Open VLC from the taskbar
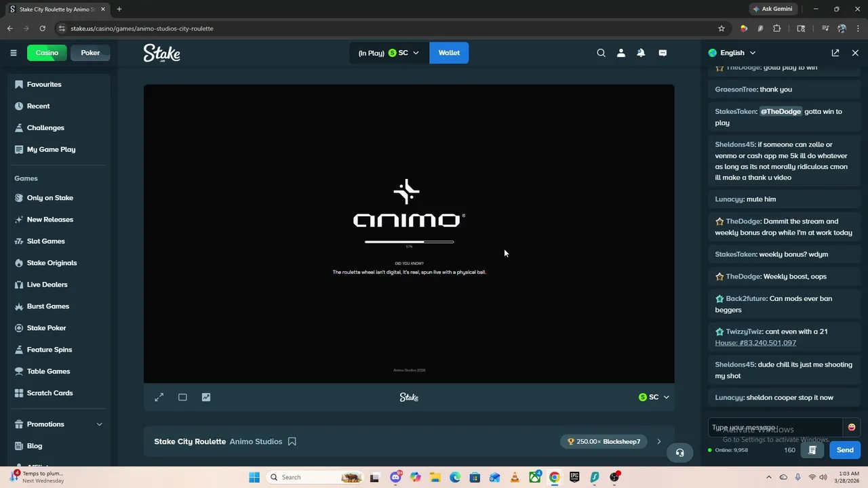The width and height of the screenshot is (868, 488). coord(515,477)
